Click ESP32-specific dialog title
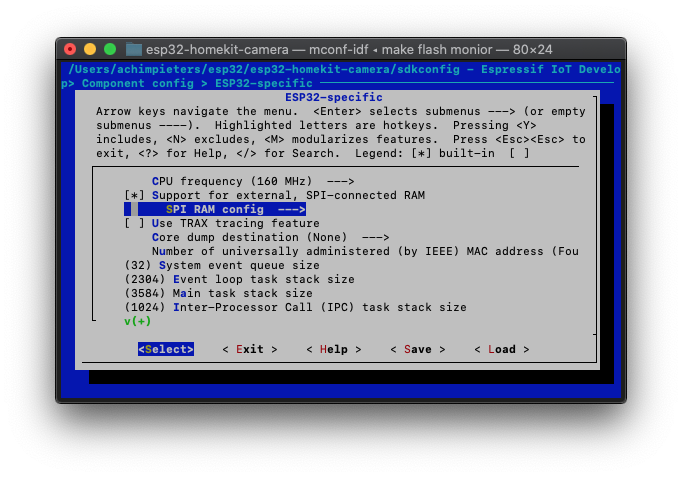682x477 pixels. pyautogui.click(x=334, y=97)
